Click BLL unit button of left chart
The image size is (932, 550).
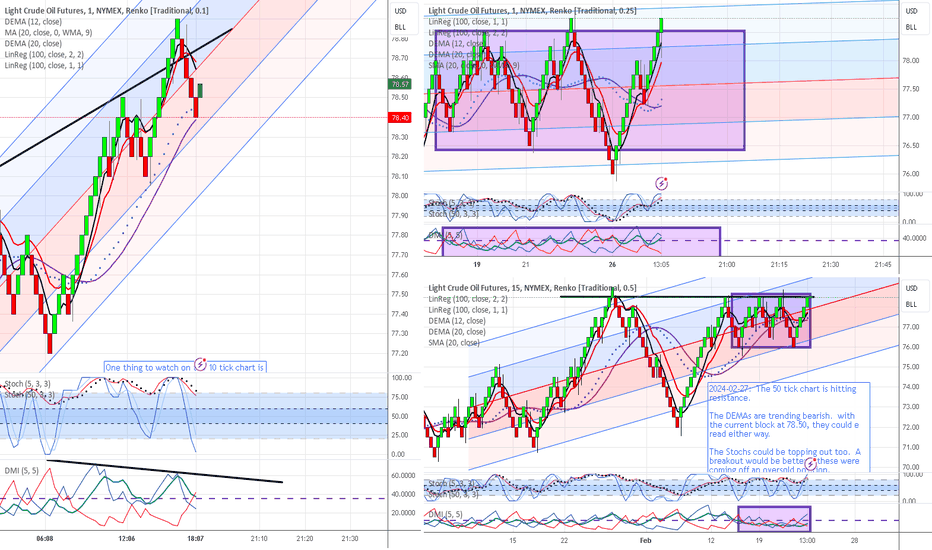click(401, 27)
